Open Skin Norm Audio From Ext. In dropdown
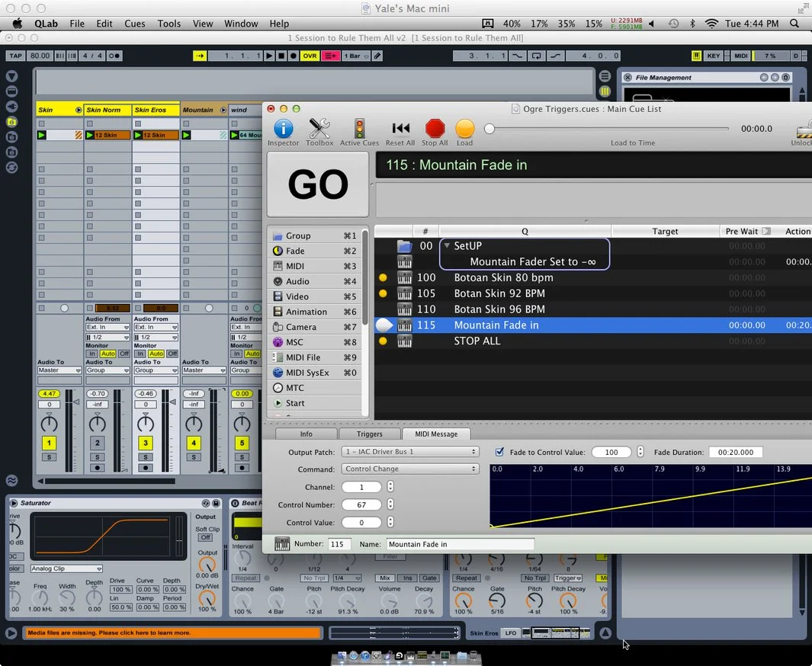 (x=108, y=327)
